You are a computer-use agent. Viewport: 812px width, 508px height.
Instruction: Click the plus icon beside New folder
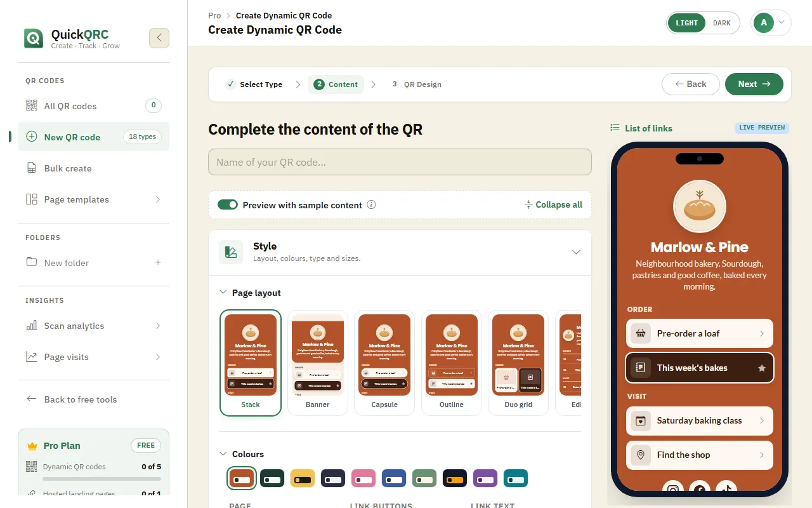158,262
